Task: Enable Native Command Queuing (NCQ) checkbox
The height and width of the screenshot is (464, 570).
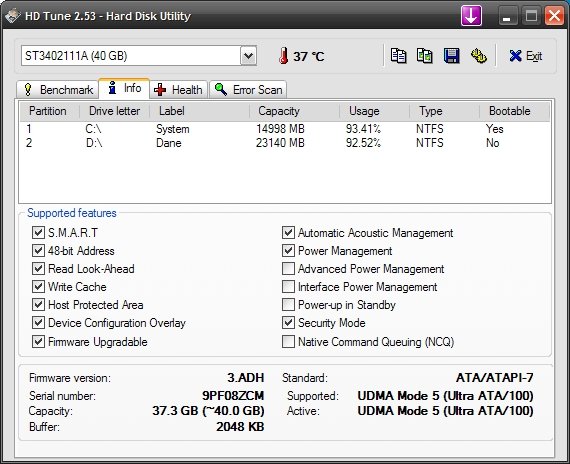Action: coord(288,342)
